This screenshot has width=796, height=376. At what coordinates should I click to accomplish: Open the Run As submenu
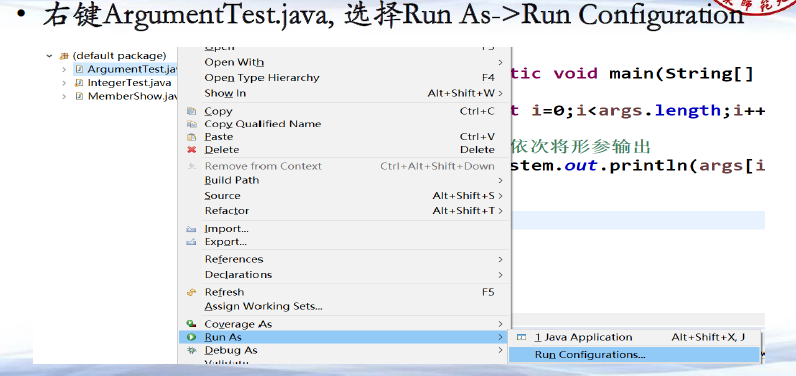coord(344,337)
